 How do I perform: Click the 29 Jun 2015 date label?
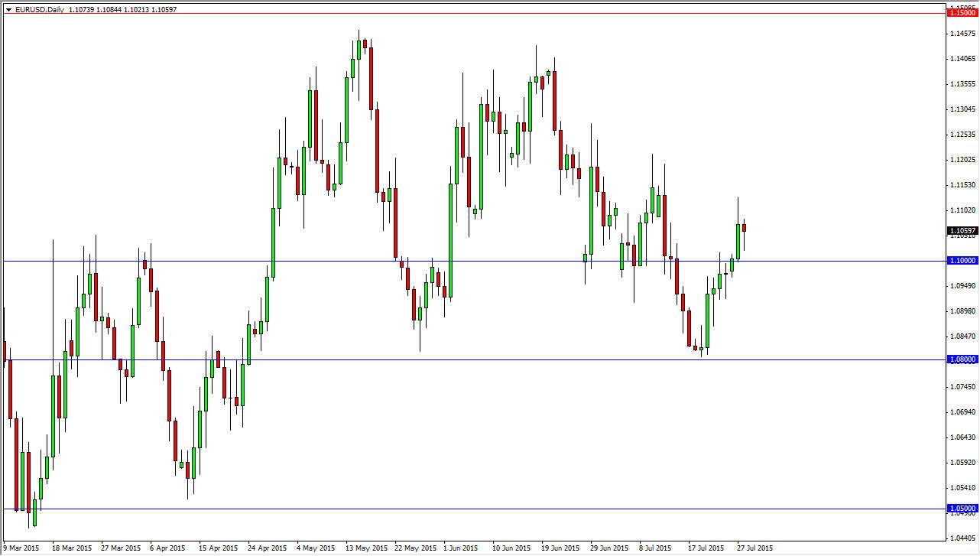coord(610,548)
